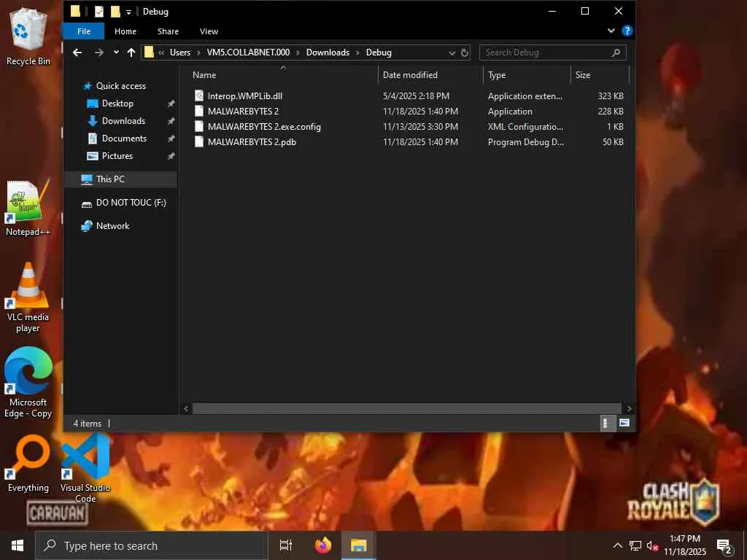Open Task View on the taskbar

(285, 545)
